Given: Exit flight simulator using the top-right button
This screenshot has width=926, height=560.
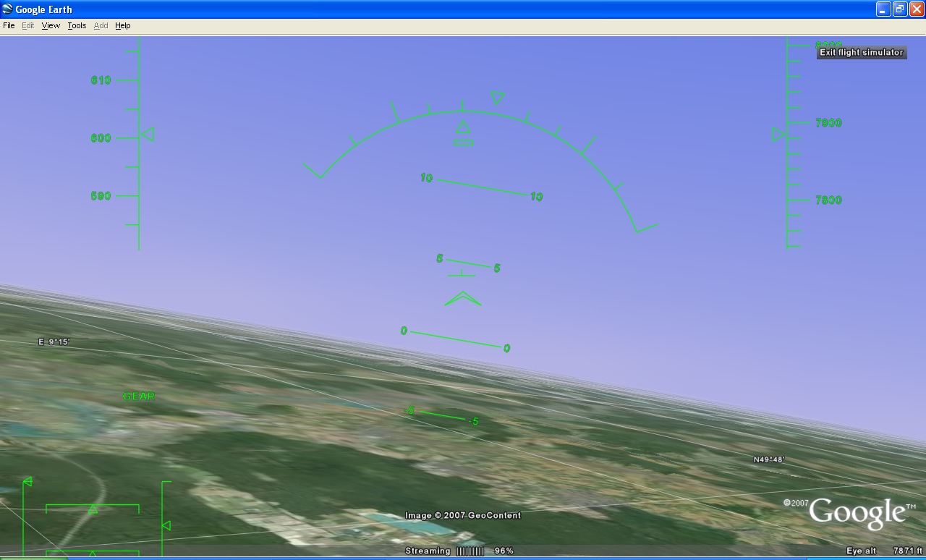Looking at the screenshot, I should [x=861, y=52].
